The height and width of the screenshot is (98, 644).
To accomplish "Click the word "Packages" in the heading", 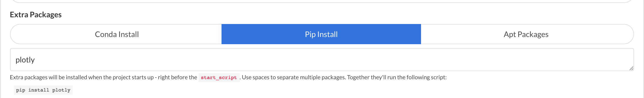I will pos(45,15).
